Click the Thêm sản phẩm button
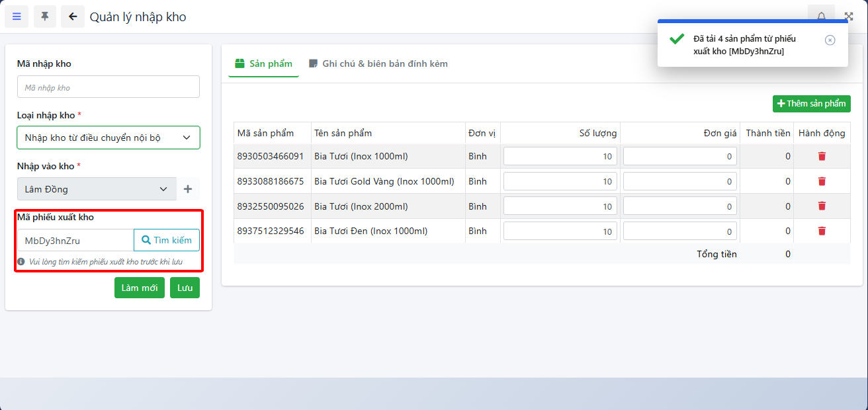 coord(811,104)
